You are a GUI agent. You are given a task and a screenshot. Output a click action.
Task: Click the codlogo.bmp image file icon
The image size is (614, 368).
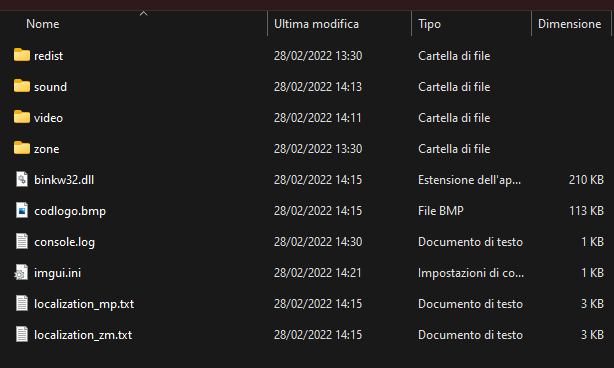tap(22, 210)
